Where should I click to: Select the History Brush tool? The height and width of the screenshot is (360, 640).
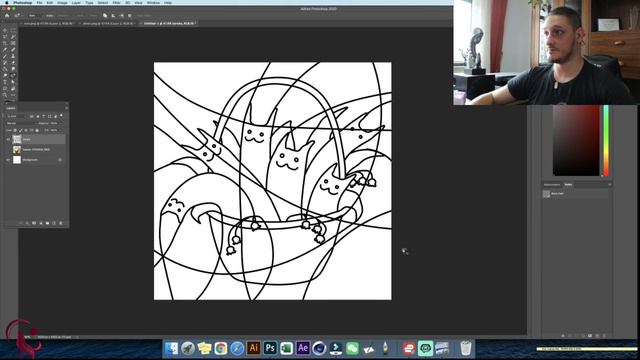[x=4, y=62]
